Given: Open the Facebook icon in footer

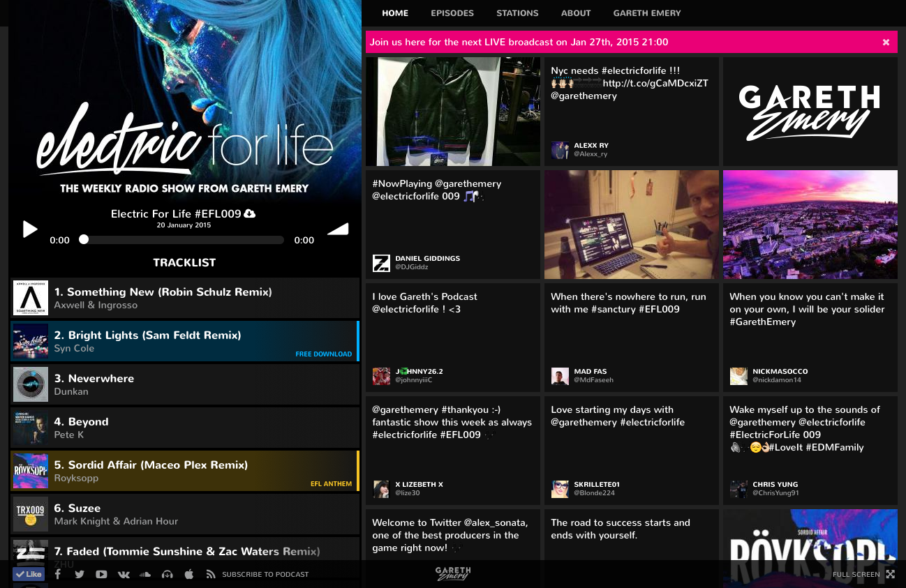Looking at the screenshot, I should 58,574.
